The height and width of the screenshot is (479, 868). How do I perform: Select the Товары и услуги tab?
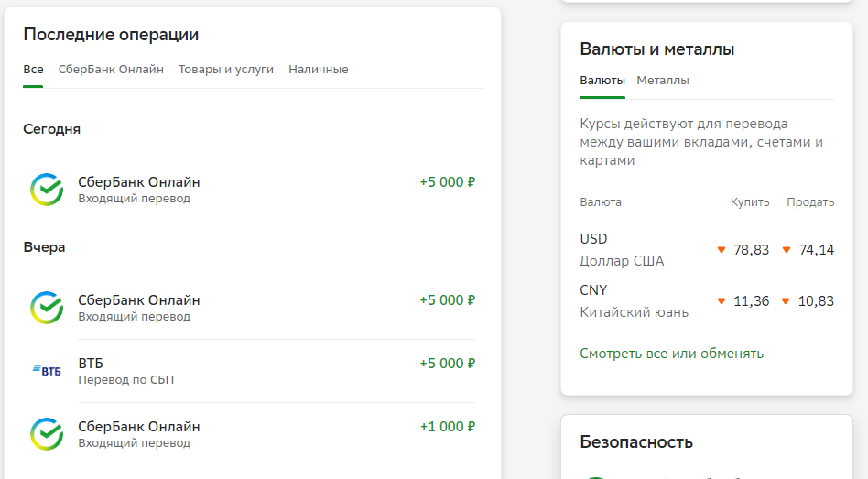[x=226, y=70]
